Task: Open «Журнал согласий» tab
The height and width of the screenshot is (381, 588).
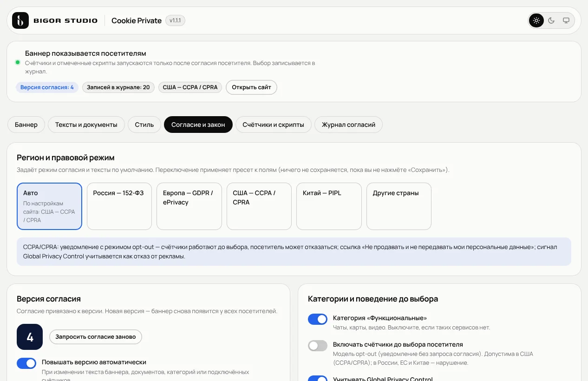Action: [x=349, y=125]
